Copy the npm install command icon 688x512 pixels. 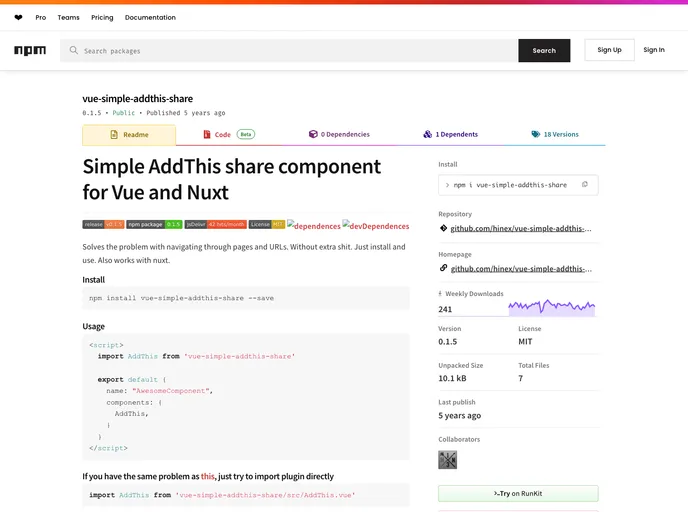584,185
